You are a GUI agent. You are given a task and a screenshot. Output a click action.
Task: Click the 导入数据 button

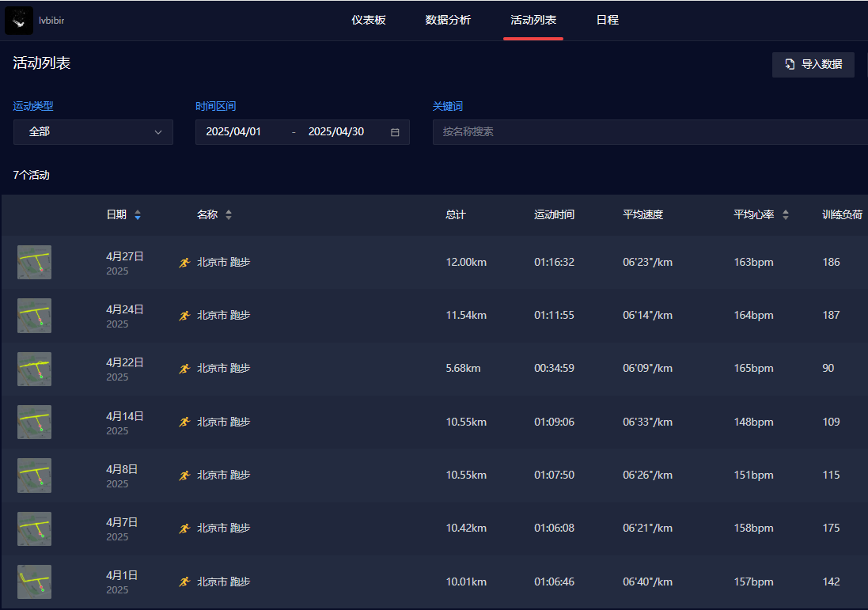point(813,64)
